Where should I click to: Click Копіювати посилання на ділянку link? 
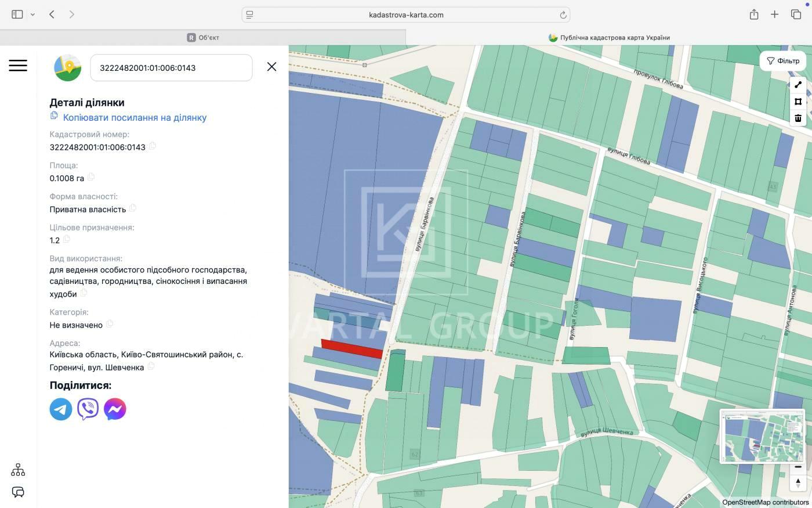click(135, 117)
